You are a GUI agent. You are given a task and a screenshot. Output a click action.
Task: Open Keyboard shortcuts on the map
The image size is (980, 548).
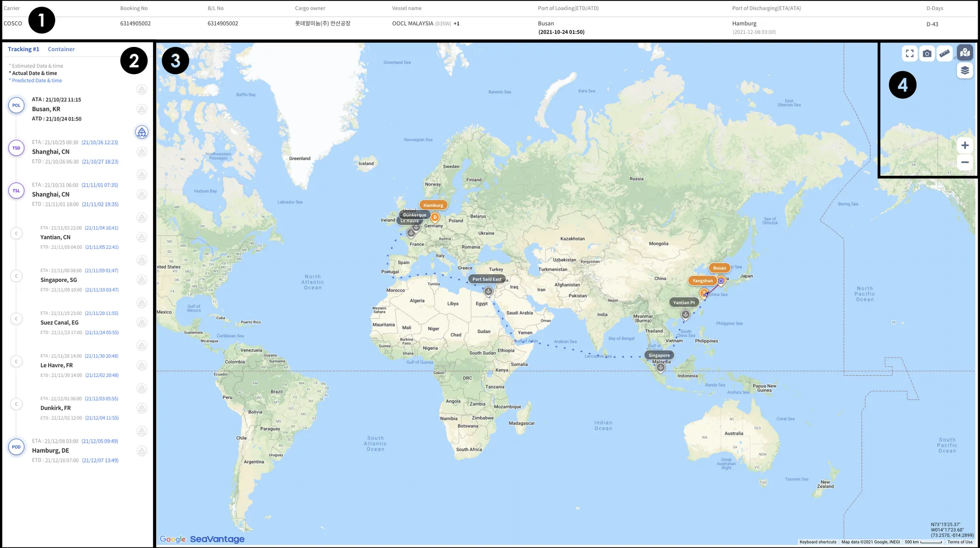tap(818, 542)
